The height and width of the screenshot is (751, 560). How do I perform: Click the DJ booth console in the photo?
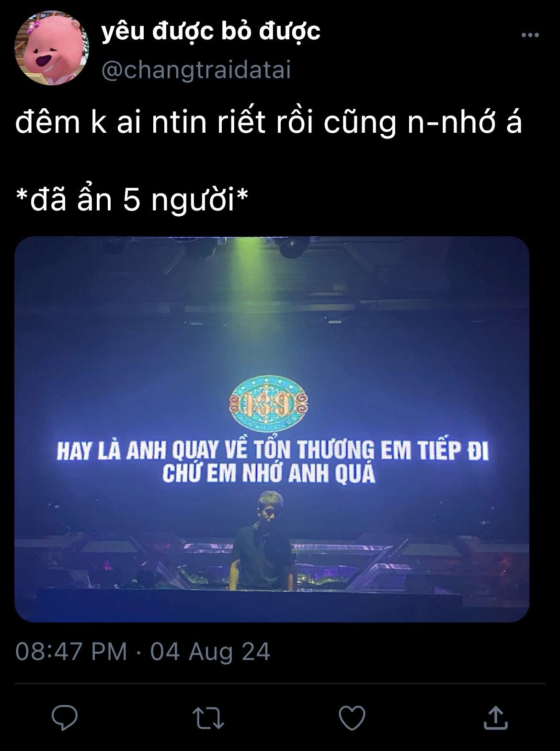pyautogui.click(x=249, y=604)
